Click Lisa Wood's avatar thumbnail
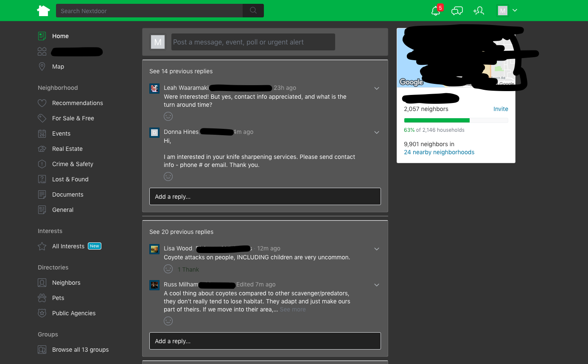Image resolution: width=588 pixels, height=364 pixels. click(154, 249)
